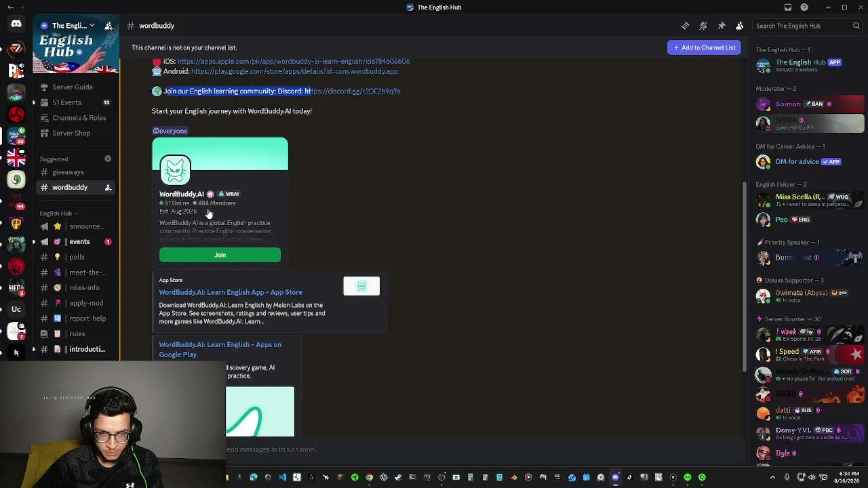Open the rules channel
Image resolution: width=868 pixels, height=488 pixels.
[x=76, y=333]
